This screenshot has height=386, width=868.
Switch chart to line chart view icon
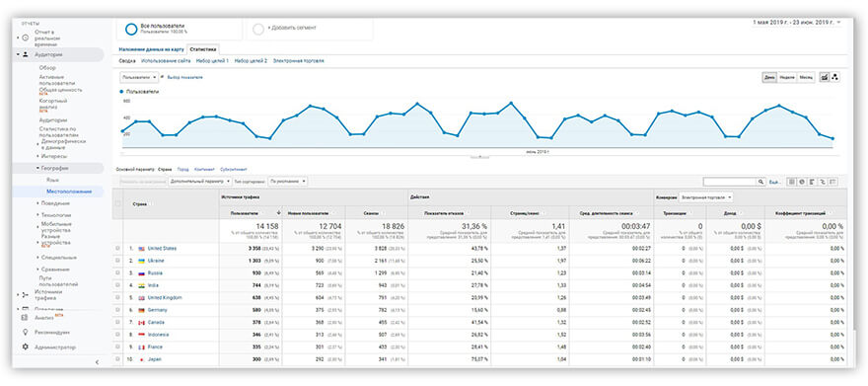point(824,78)
